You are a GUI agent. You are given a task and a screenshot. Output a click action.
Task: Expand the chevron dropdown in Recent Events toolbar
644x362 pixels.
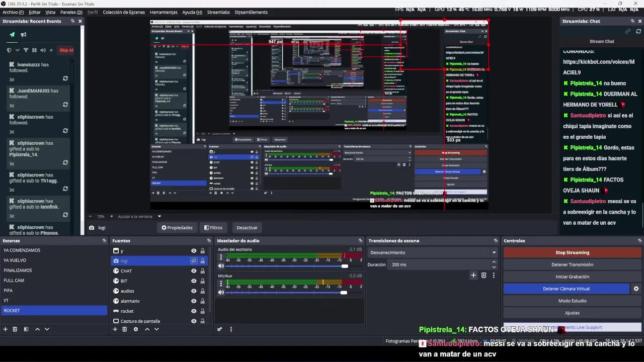[x=18, y=50]
